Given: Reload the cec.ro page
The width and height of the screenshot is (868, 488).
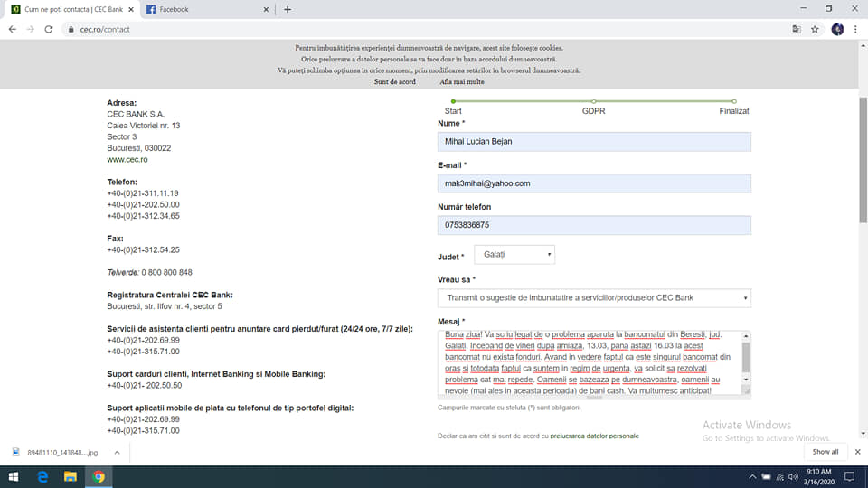Looking at the screenshot, I should 49,29.
